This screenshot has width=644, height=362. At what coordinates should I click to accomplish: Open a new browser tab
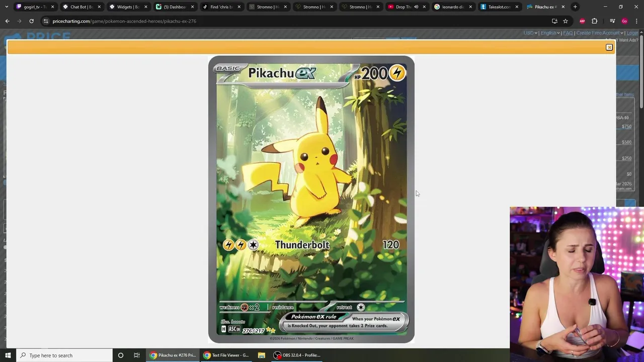575,7
